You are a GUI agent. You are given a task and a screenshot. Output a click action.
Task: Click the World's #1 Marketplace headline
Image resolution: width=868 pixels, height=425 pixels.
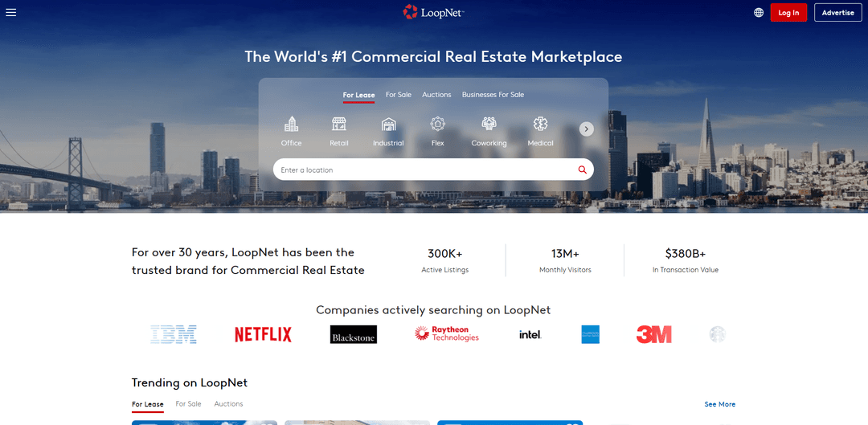tap(433, 57)
